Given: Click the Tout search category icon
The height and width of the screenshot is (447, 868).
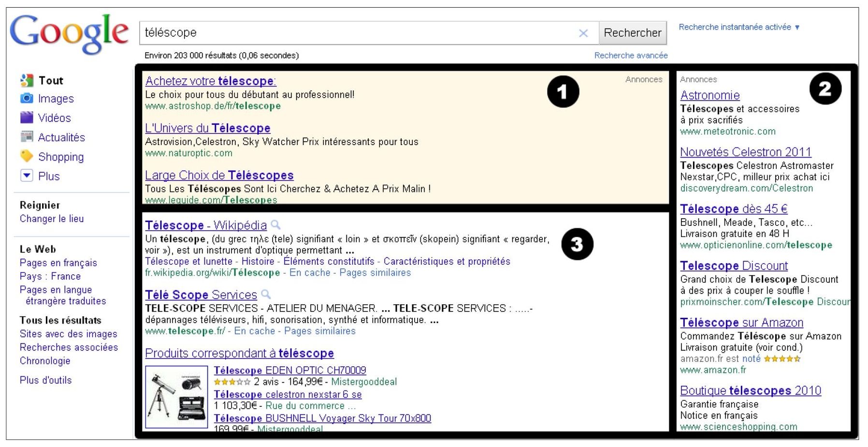Looking at the screenshot, I should (x=27, y=80).
